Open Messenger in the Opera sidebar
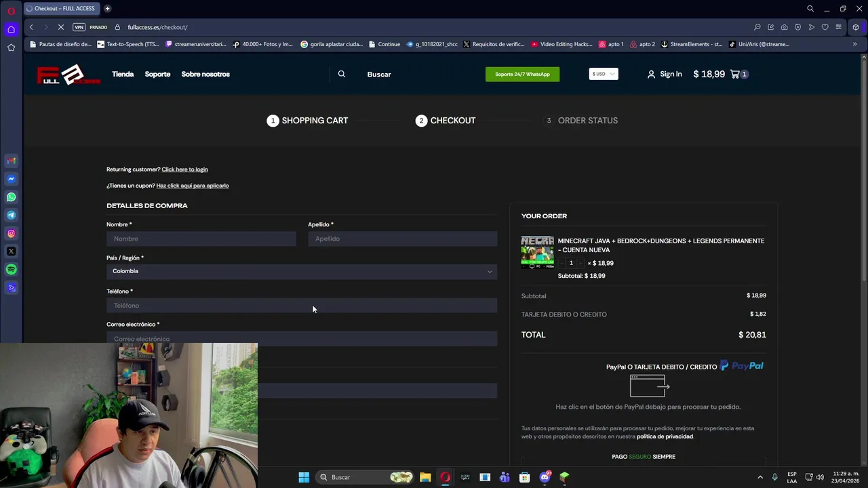868x488 pixels. point(11,179)
